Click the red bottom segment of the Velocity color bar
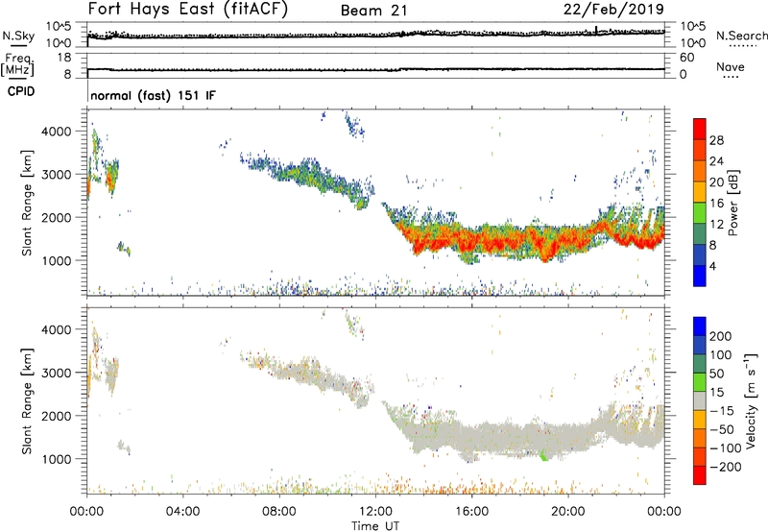 click(x=700, y=475)
